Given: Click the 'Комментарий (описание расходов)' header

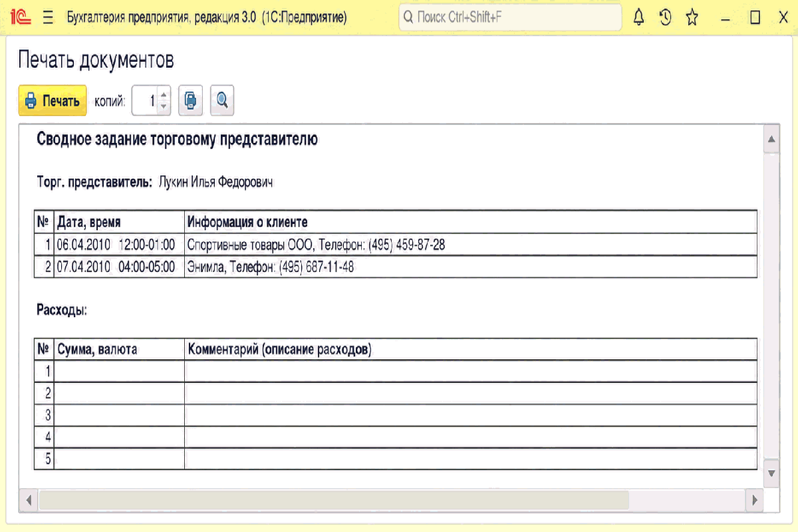Looking at the screenshot, I should (x=470, y=350).
